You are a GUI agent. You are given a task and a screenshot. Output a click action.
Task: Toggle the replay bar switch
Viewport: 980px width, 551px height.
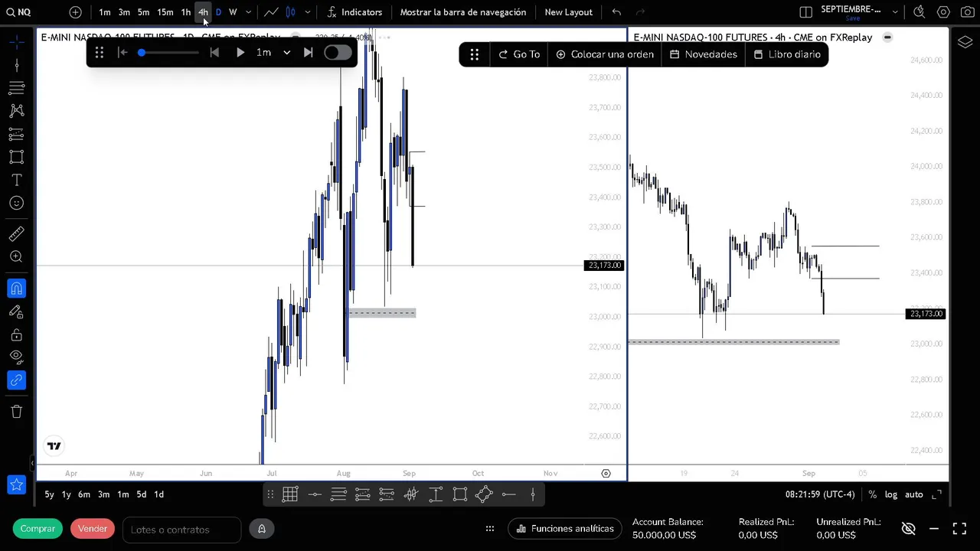(338, 53)
